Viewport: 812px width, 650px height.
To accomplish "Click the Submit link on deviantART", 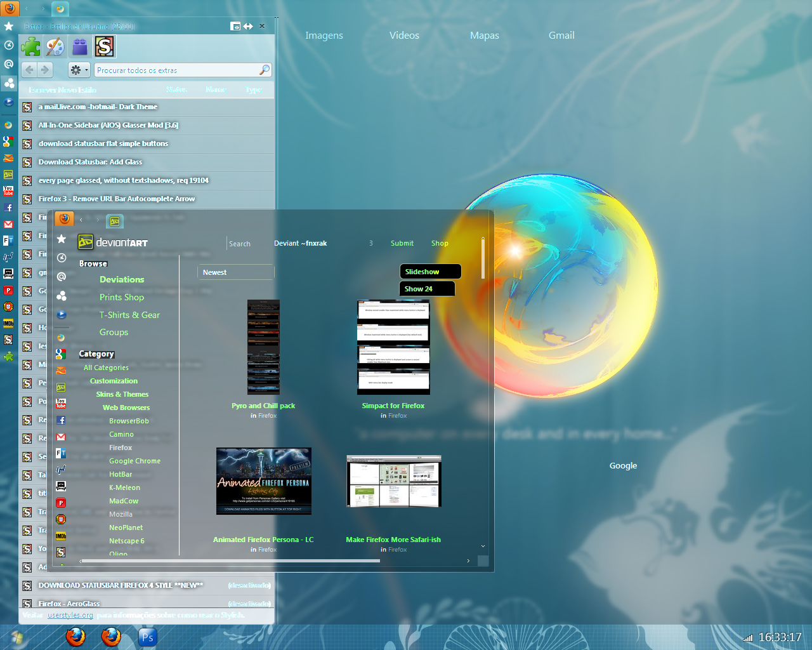I will pyautogui.click(x=402, y=243).
